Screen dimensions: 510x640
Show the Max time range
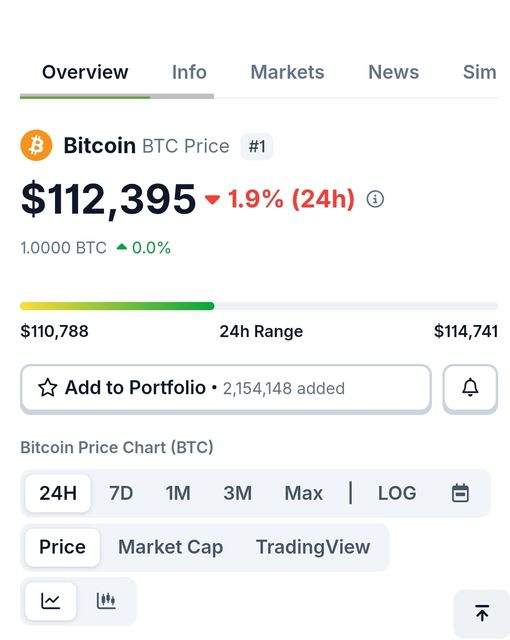[304, 493]
